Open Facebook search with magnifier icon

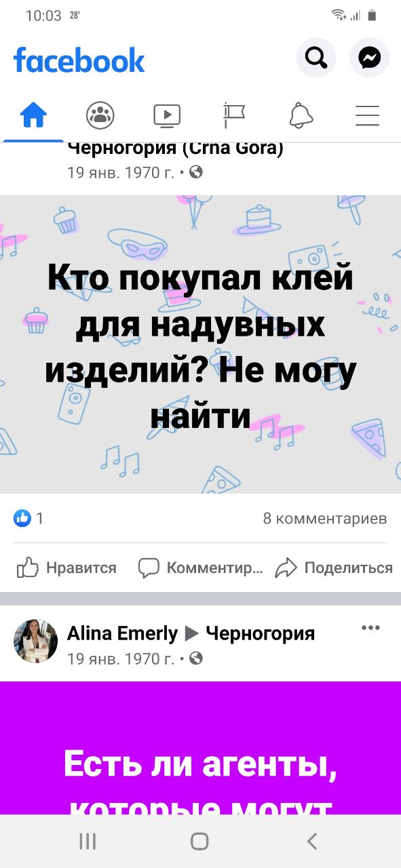tap(316, 59)
